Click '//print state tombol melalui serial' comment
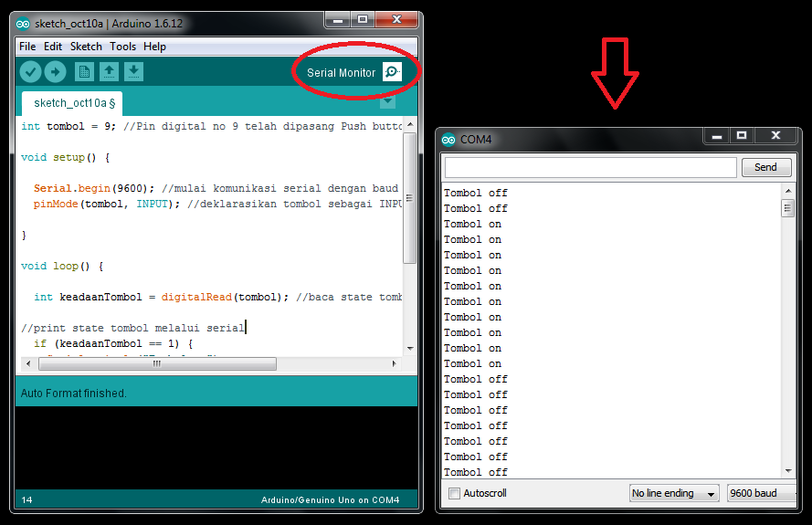Image resolution: width=812 pixels, height=525 pixels. click(x=132, y=329)
